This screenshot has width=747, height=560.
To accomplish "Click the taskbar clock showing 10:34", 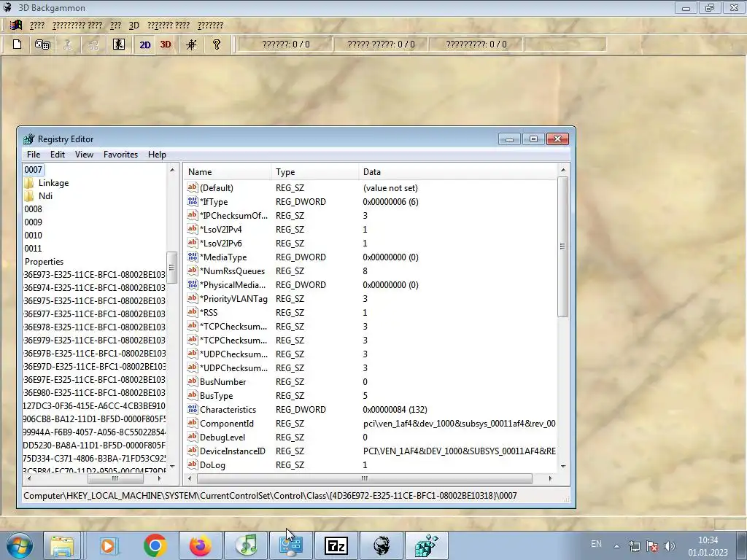I will pyautogui.click(x=708, y=546).
